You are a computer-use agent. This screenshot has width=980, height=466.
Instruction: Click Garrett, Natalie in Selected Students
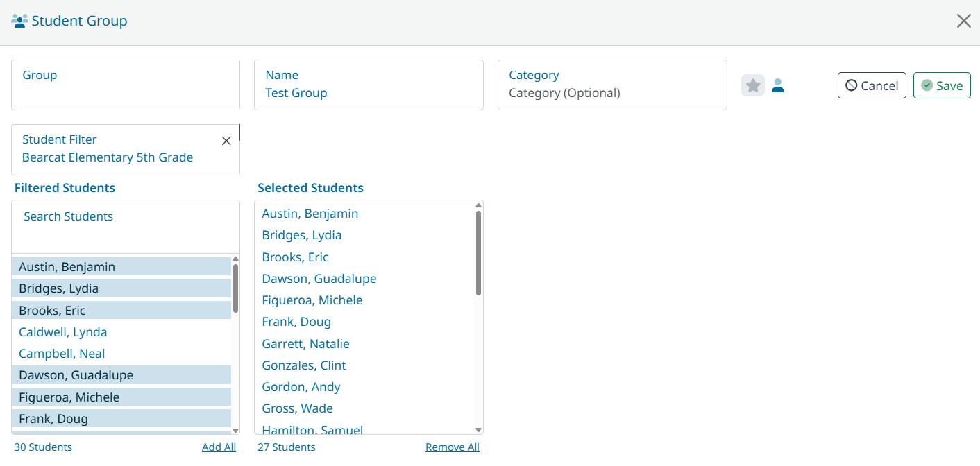[x=305, y=344]
